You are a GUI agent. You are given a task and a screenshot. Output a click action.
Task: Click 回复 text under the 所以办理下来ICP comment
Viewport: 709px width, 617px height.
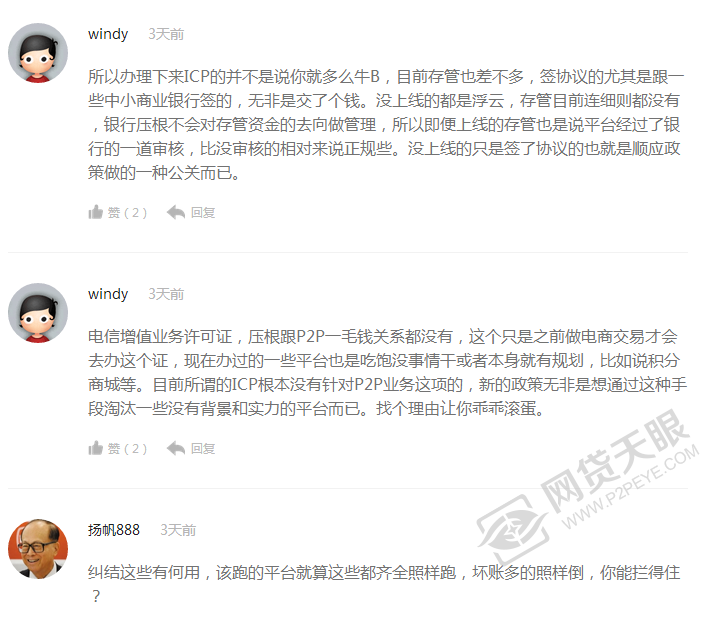(x=203, y=212)
